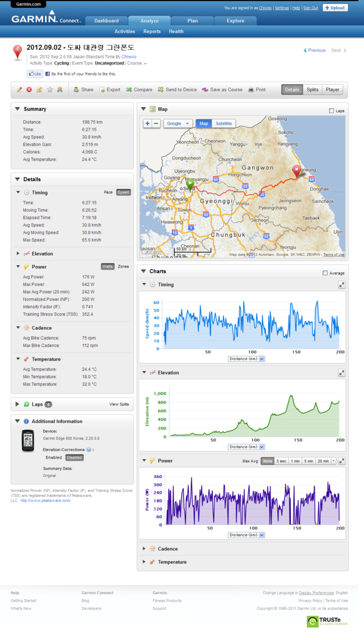Enable elevation corrections

(53, 457)
